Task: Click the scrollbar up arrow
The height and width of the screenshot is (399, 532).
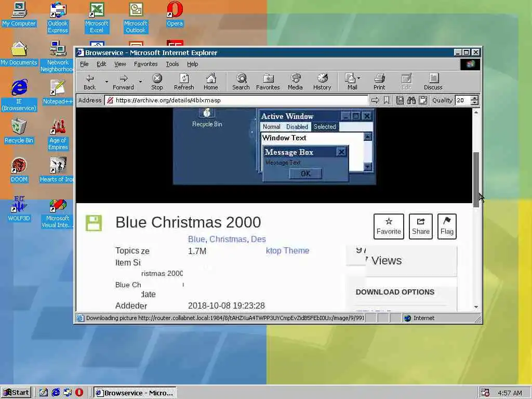Action: tap(476, 112)
